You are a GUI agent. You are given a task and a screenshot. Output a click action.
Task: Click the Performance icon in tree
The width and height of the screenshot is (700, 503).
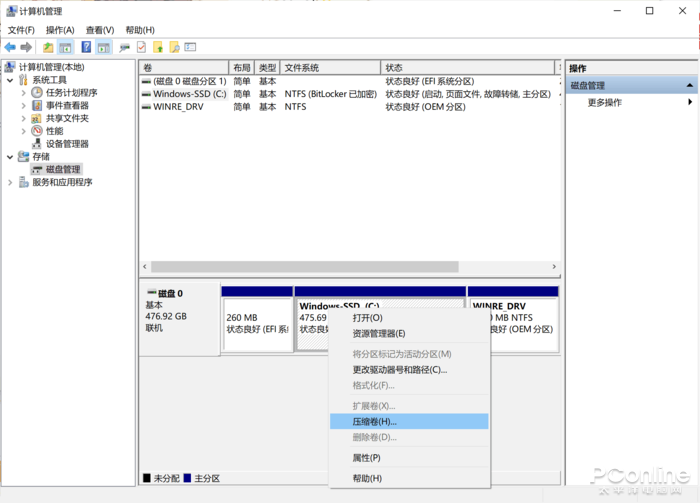(37, 131)
